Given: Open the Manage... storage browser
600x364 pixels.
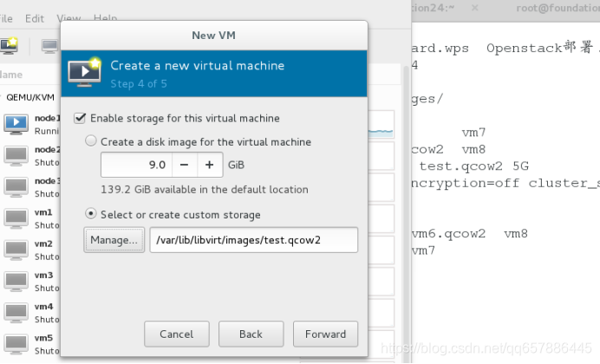Looking at the screenshot, I should (114, 240).
